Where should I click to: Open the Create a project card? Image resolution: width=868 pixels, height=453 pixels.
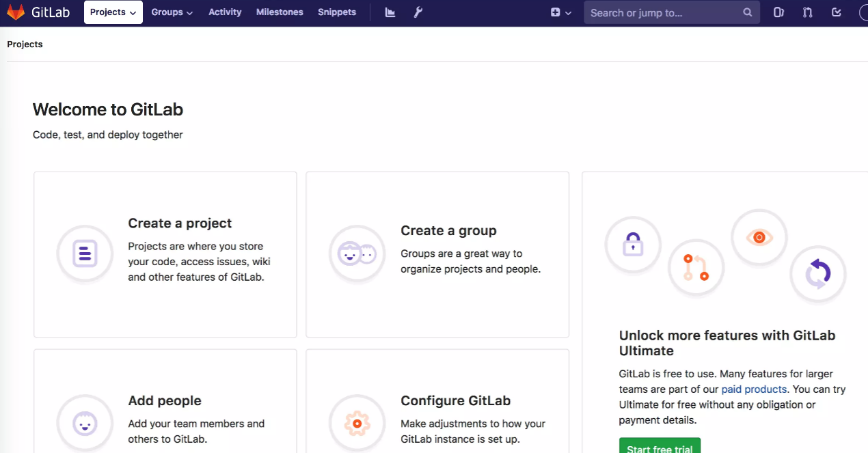165,254
